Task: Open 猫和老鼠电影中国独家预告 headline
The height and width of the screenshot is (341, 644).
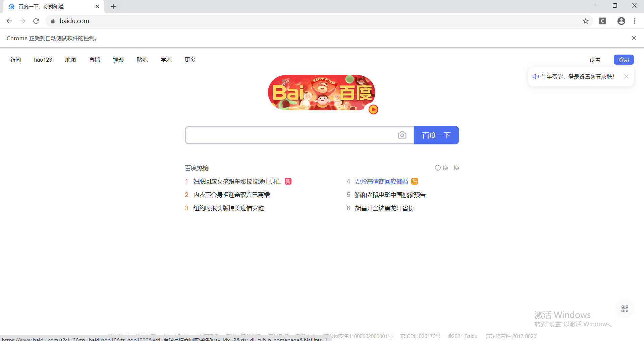Action: pos(390,195)
